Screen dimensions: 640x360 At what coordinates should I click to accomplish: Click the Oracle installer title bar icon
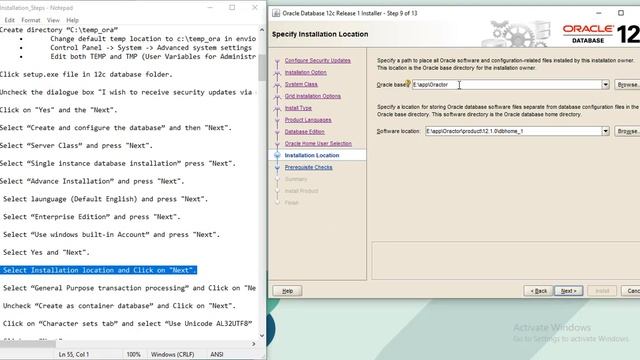pos(276,13)
